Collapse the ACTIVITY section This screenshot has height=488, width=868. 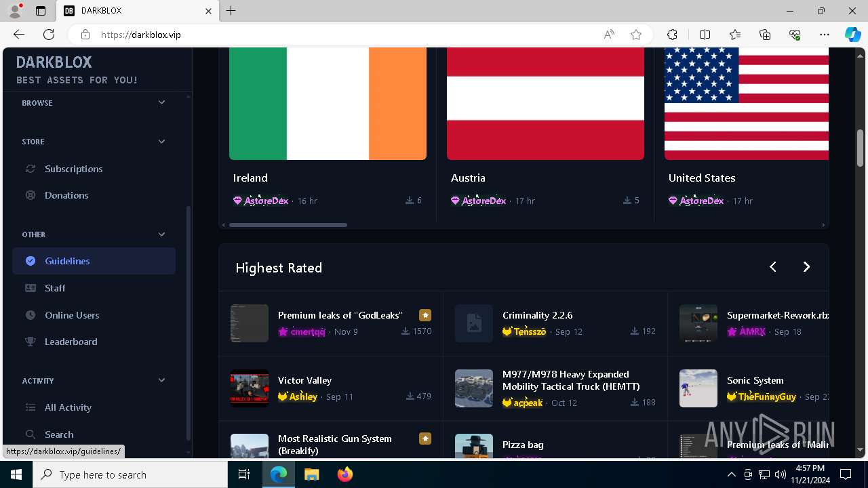[161, 381]
